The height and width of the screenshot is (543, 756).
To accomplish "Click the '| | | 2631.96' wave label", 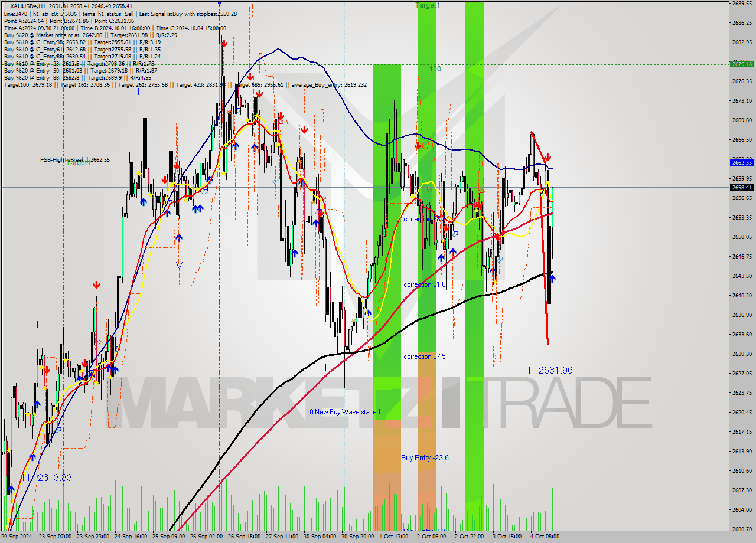I will [548, 370].
